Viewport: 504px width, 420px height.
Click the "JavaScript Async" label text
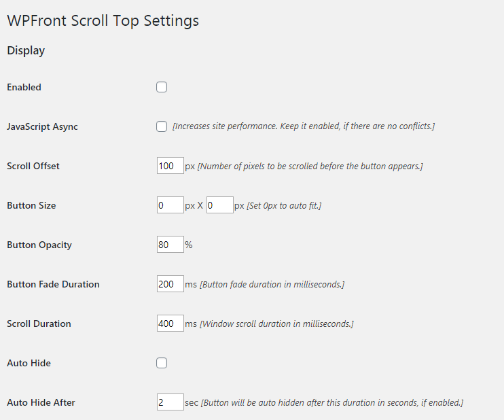pos(42,126)
